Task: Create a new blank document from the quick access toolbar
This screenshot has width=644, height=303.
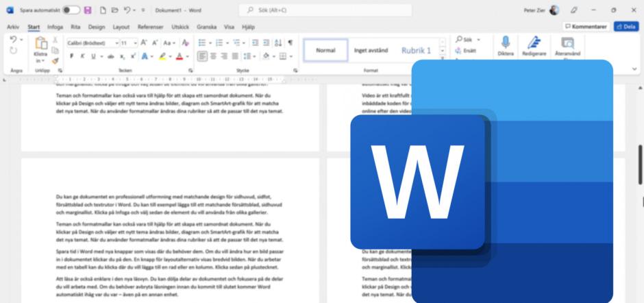Action: 103,10
